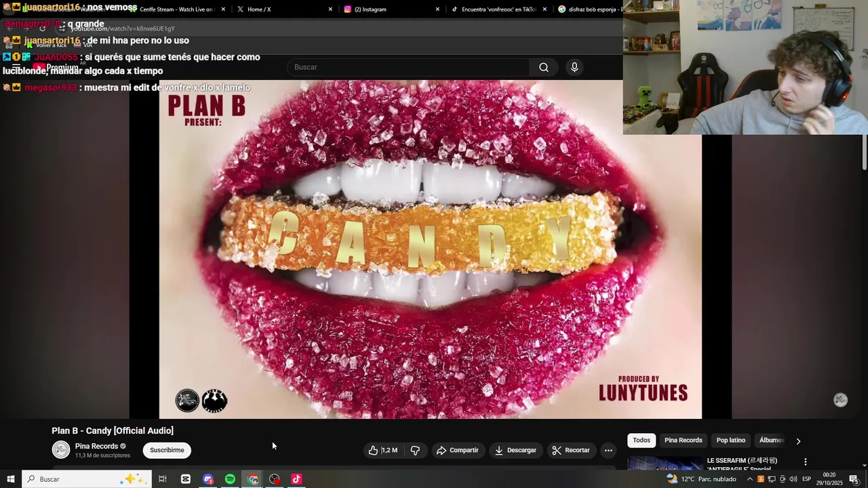Reload the page with browser refresh
The width and height of the screenshot is (868, 488).
42,28
